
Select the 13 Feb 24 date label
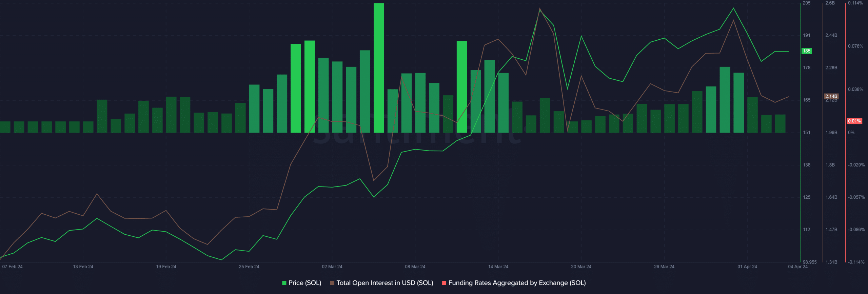pyautogui.click(x=83, y=267)
